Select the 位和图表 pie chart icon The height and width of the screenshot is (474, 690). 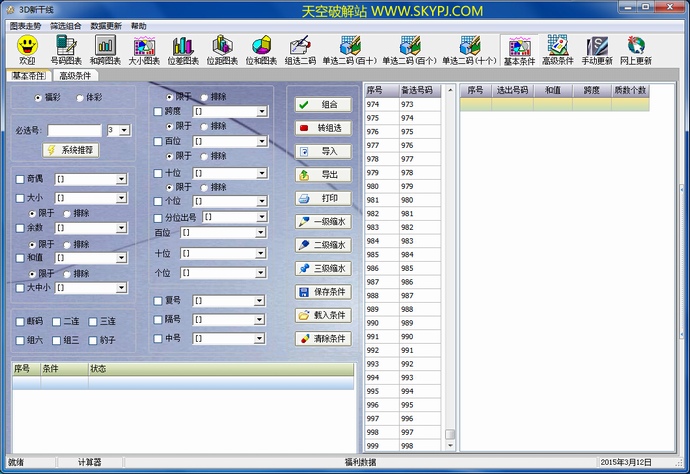pyautogui.click(x=262, y=46)
